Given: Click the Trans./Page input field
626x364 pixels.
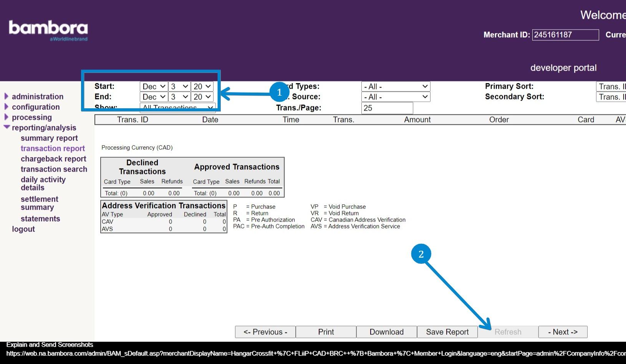Looking at the screenshot, I should [387, 108].
